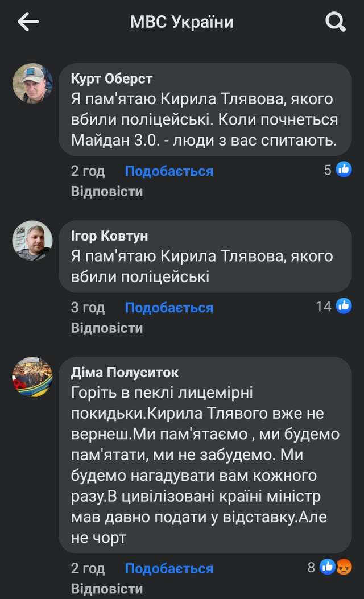Tap the back arrow icon
Viewport: 364px width, 599px height.
(28, 22)
